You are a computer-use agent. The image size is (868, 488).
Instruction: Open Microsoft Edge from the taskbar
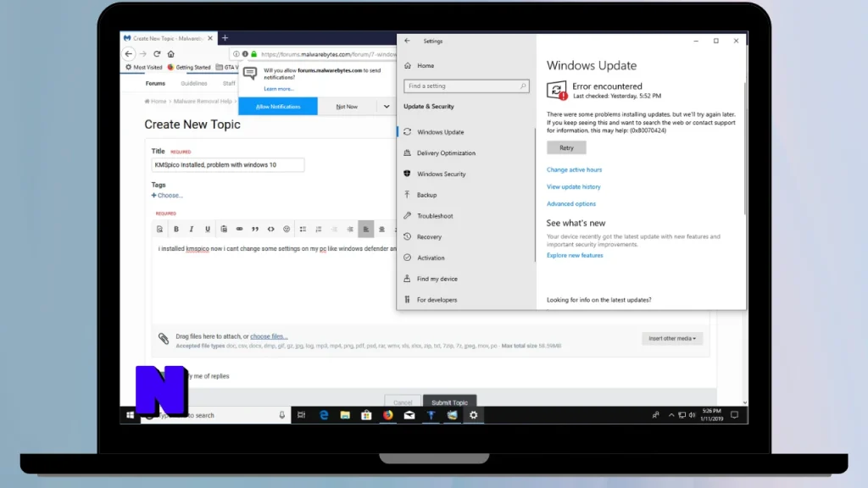[x=324, y=415]
